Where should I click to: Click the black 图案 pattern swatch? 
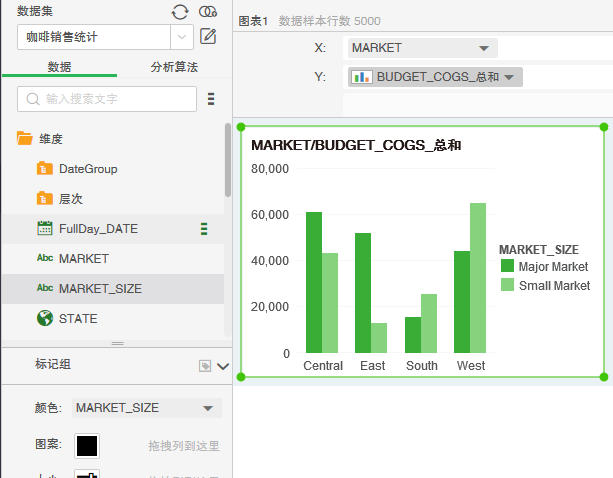[x=87, y=446]
